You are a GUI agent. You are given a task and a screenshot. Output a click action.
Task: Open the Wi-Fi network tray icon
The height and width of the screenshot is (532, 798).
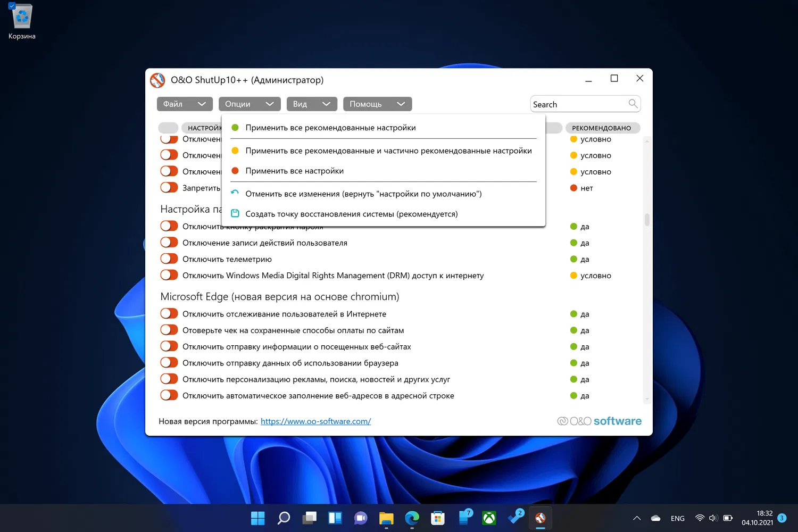(x=700, y=518)
